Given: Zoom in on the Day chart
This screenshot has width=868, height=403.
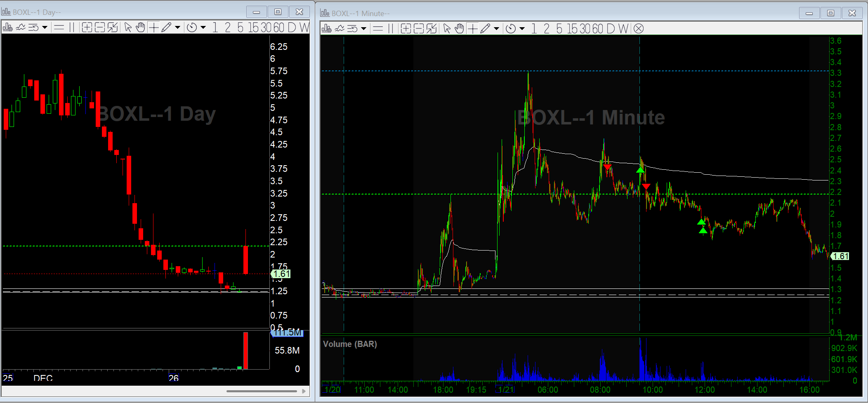Looking at the screenshot, I should [87, 28].
